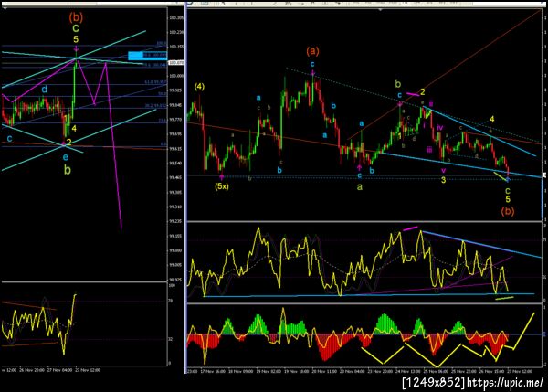
Task: Select the yellow 3 wave label in right chart
Action: coord(443,180)
